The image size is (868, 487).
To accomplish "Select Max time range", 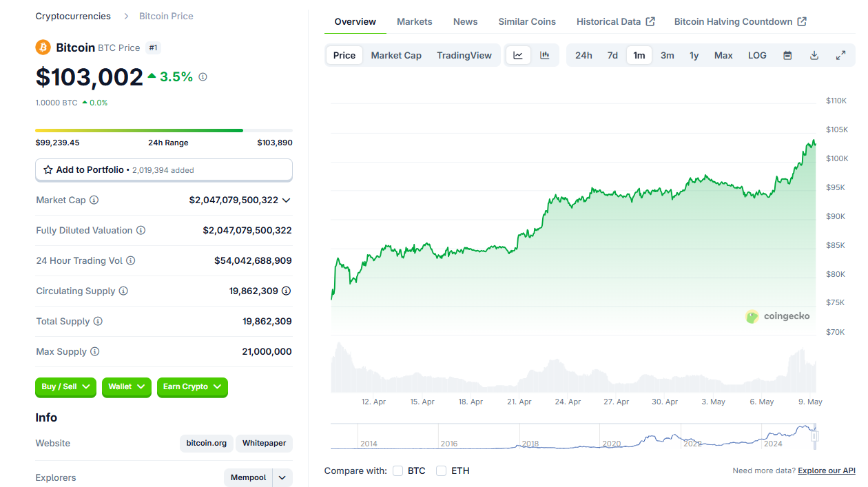I will 723,55.
